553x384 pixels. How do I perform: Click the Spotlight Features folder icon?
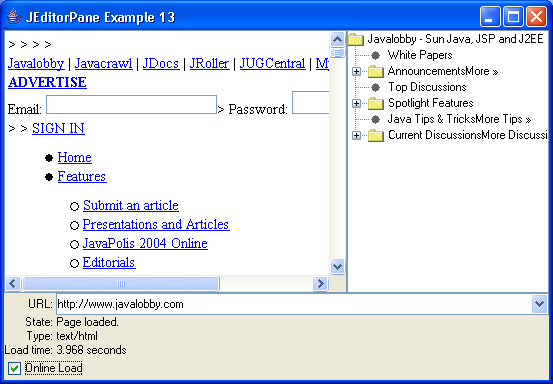[x=376, y=103]
